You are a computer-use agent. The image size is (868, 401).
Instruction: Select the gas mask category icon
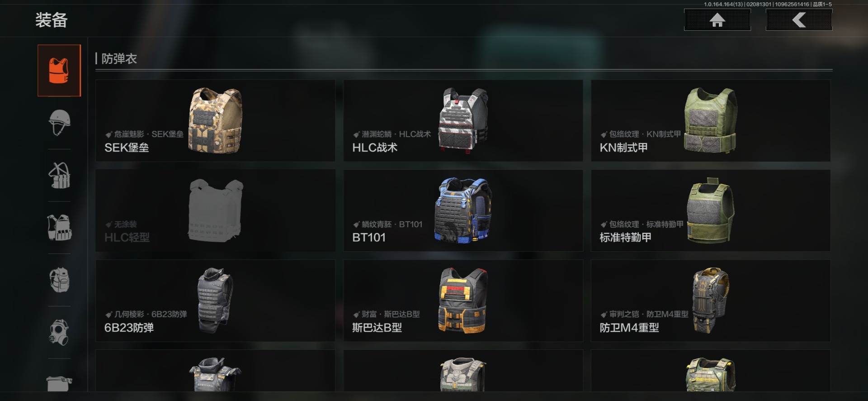coord(59,332)
